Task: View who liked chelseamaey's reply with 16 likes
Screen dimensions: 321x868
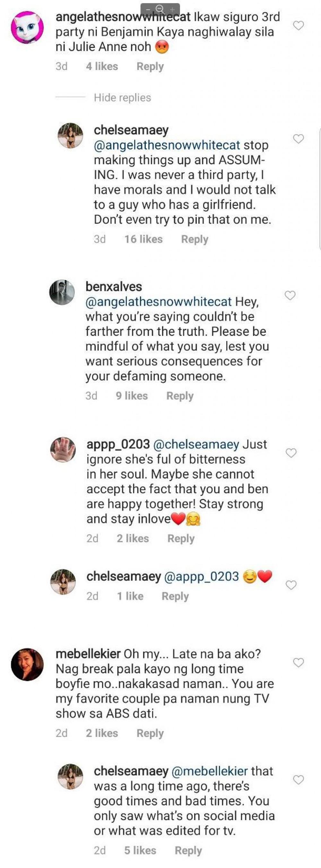Action: click(x=143, y=239)
